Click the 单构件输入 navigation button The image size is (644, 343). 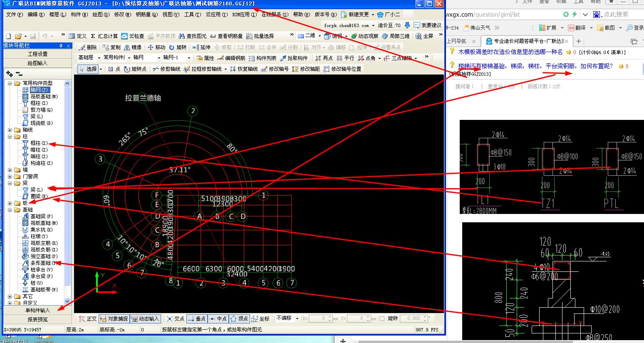[37, 311]
